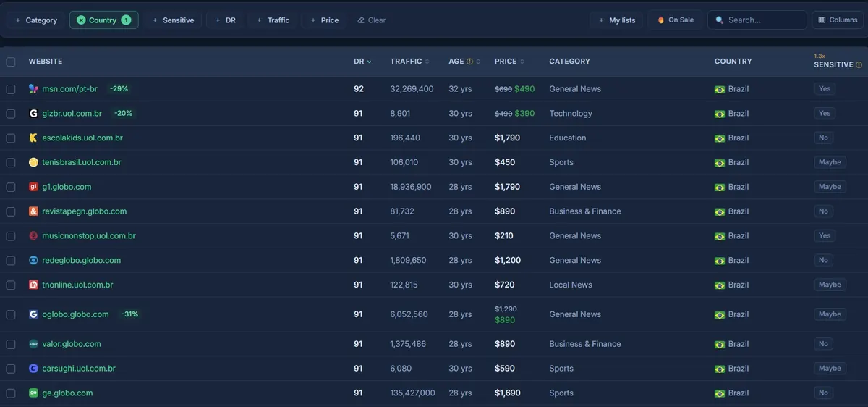Open the Price filter dropdown
The width and height of the screenshot is (868, 407).
[324, 20]
